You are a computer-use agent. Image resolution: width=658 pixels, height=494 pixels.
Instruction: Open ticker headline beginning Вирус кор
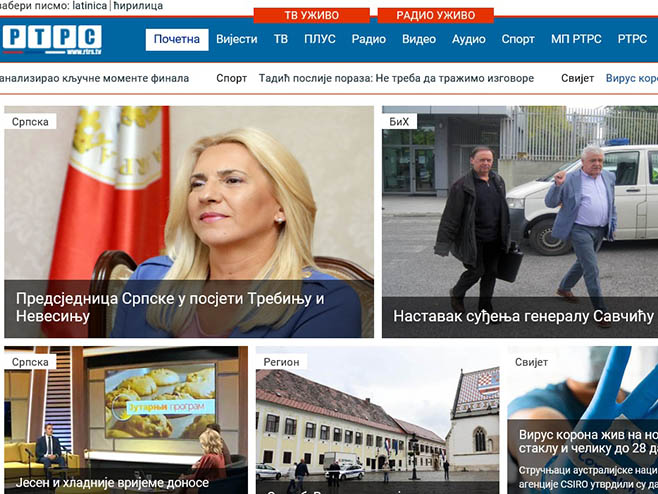[x=632, y=78]
